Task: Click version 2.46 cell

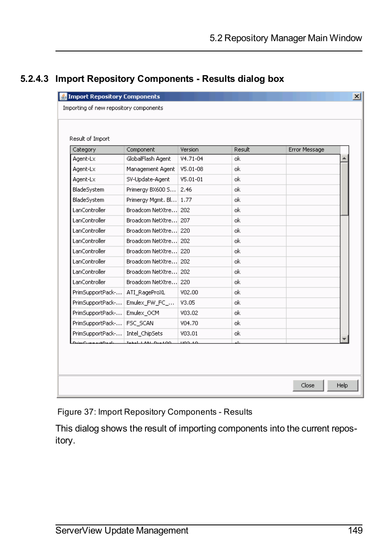Action: (205, 190)
